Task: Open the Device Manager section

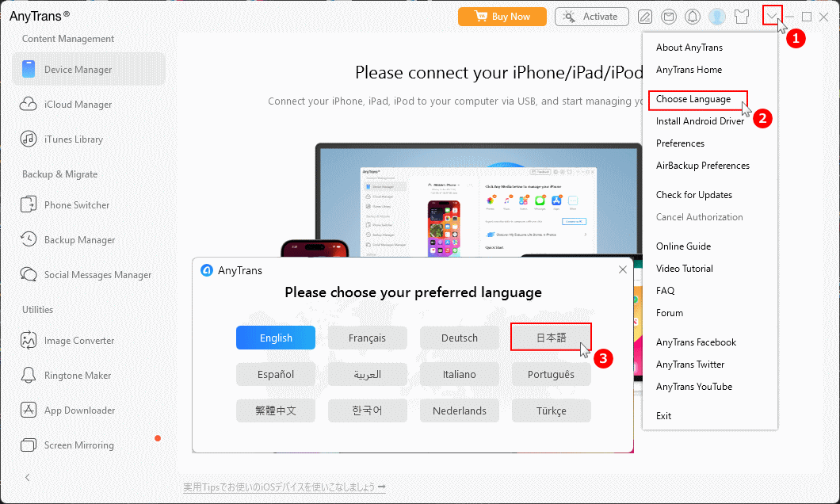Action: (x=89, y=69)
